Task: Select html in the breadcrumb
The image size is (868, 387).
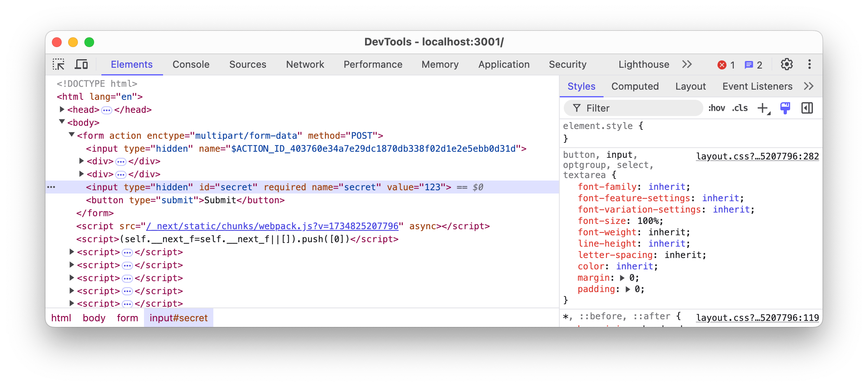Action: pyautogui.click(x=61, y=318)
